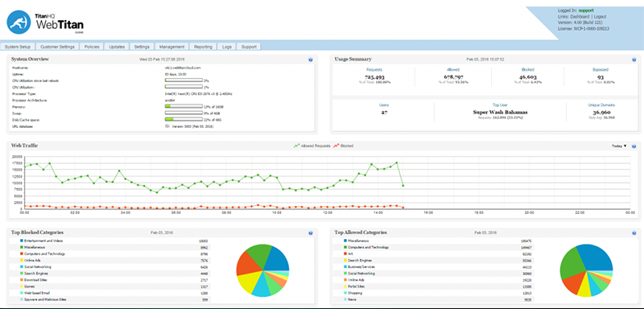This screenshot has width=644, height=309.
Task: Open help for Web Traffic panel
Action: [x=634, y=146]
